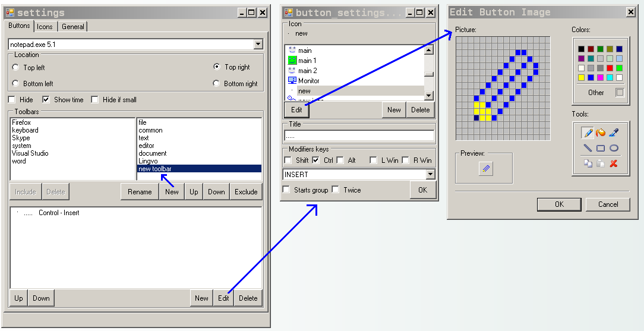This screenshot has height=331, width=644.
Task: Click the icon list scroll up arrow
Action: (429, 50)
